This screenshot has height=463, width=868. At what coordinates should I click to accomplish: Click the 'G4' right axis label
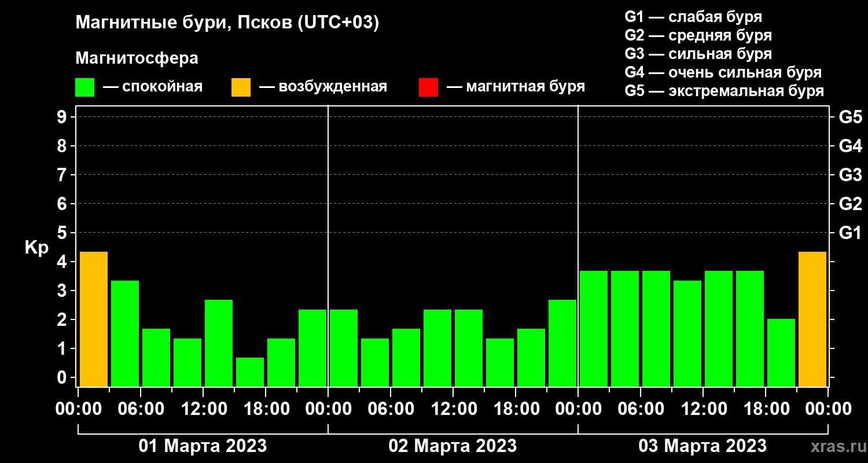851,146
